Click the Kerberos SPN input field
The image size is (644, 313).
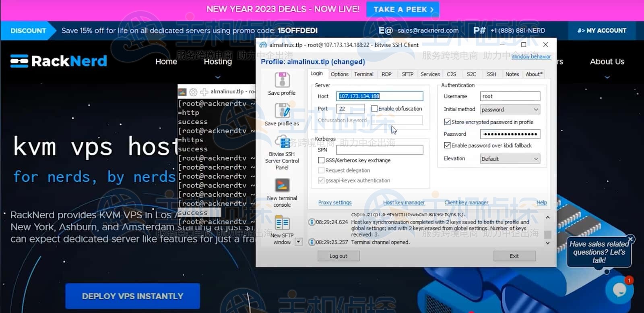(x=380, y=149)
